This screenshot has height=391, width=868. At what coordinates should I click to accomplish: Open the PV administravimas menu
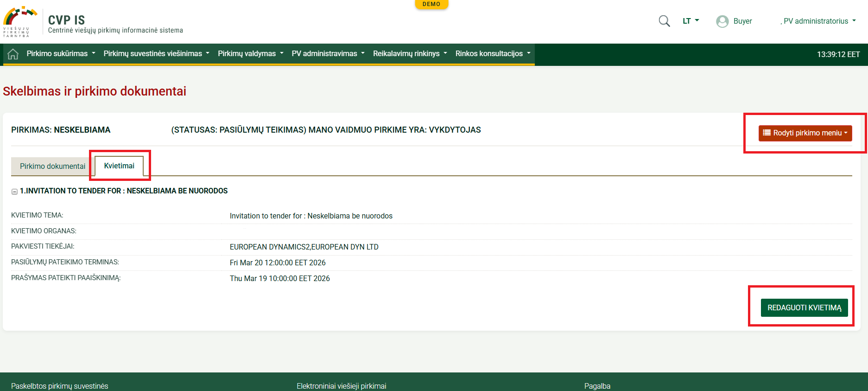pyautogui.click(x=328, y=54)
